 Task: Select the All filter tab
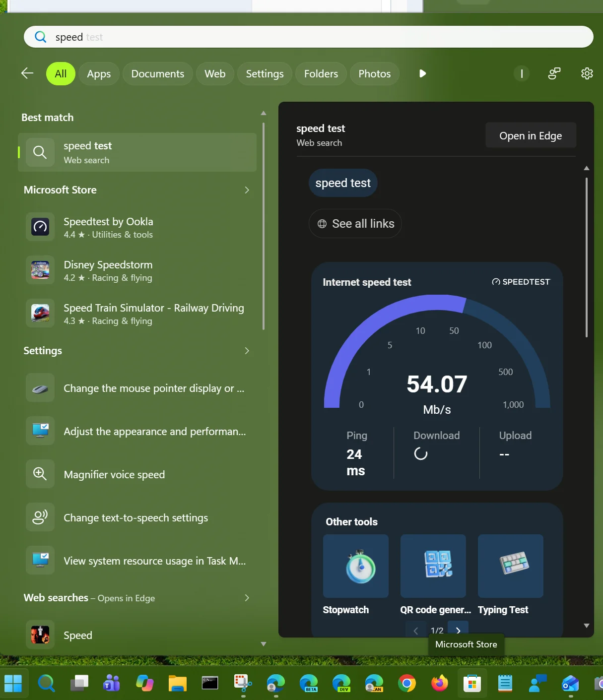(x=61, y=73)
